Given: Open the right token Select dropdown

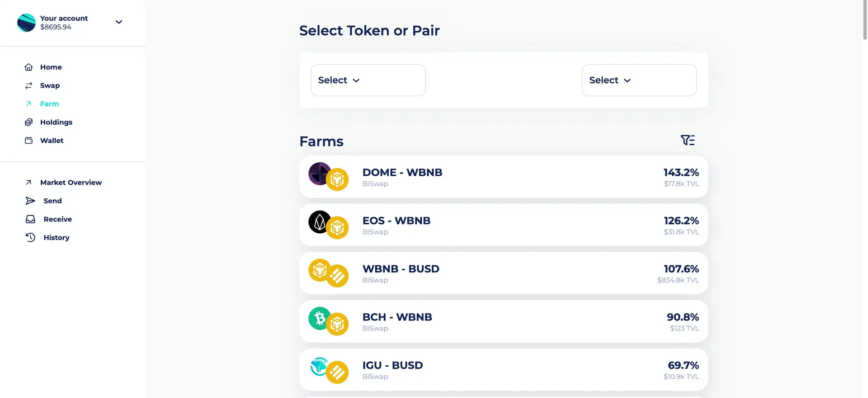Looking at the screenshot, I should pos(639,80).
